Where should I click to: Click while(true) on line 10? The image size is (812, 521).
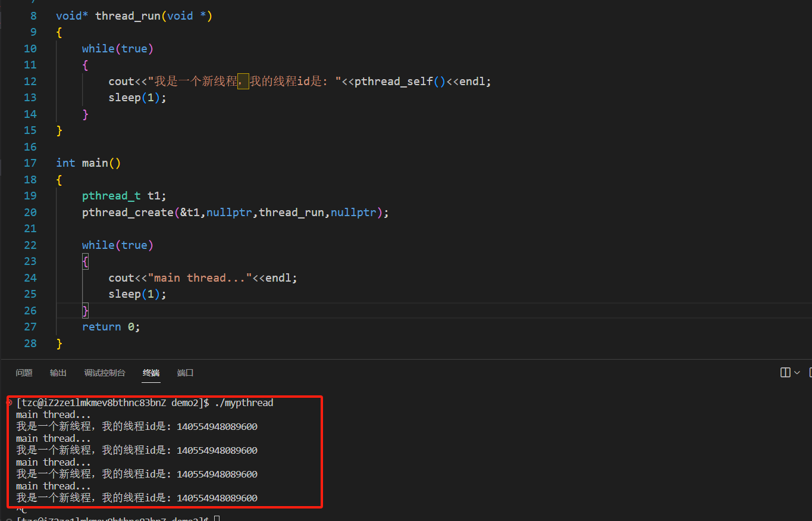pos(118,49)
